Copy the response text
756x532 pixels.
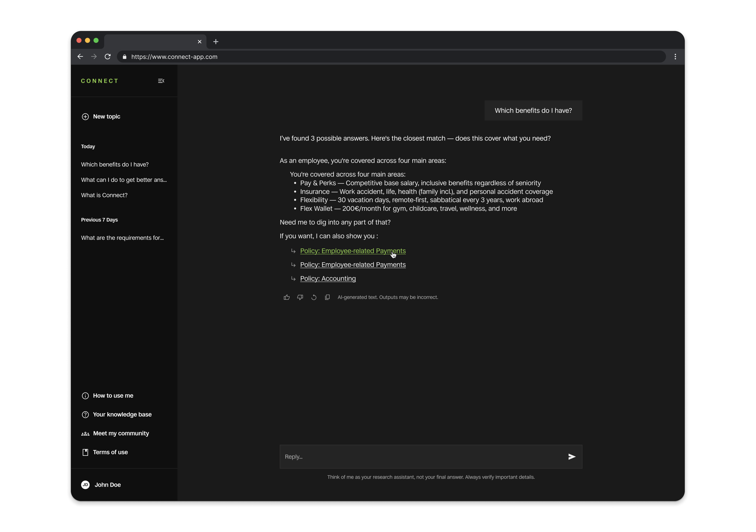point(327,297)
